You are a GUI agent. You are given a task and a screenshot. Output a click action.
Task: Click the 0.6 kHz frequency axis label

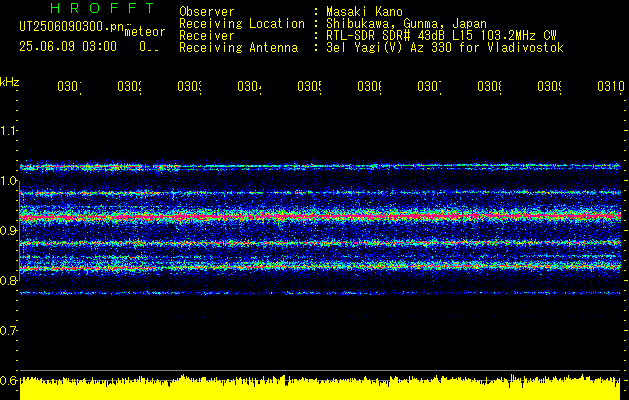pyautogui.click(x=8, y=380)
